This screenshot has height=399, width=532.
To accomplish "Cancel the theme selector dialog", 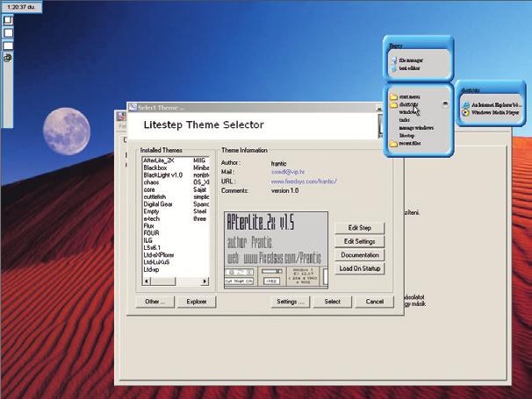I will tap(375, 302).
